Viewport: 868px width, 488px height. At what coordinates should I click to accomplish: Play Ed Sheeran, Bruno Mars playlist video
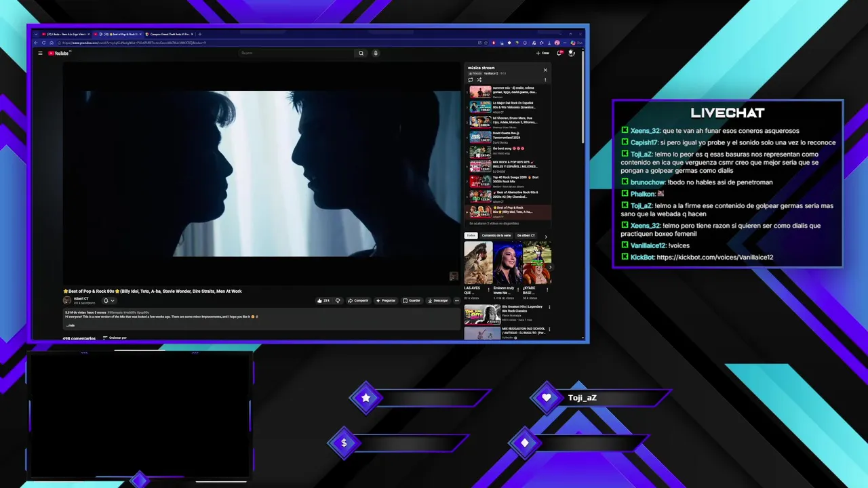click(x=509, y=122)
